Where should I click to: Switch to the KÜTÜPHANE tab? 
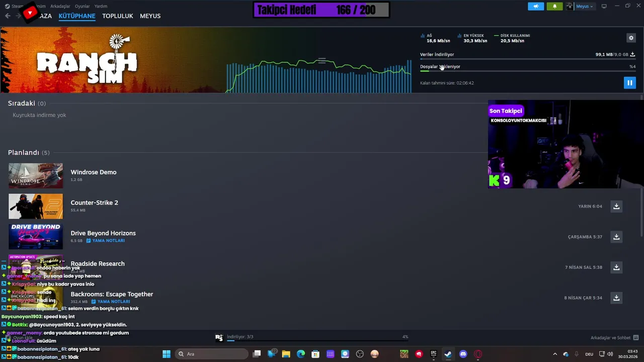[77, 16]
